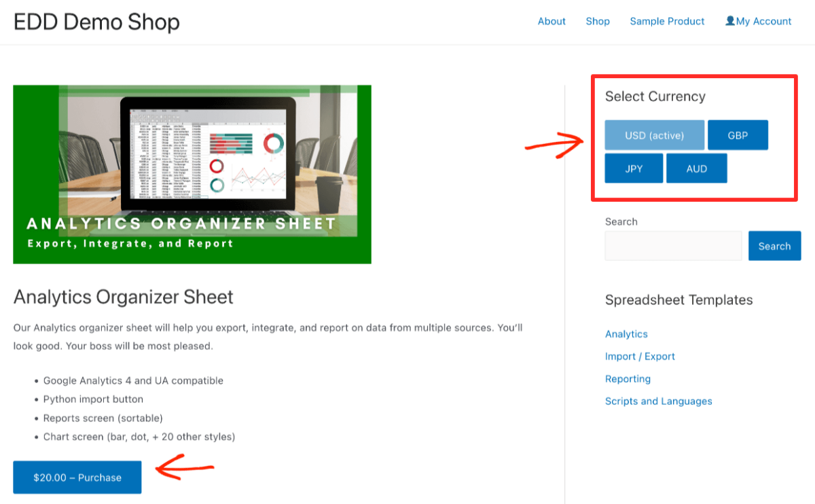View the Reporting templates link
815x504 pixels.
point(628,378)
